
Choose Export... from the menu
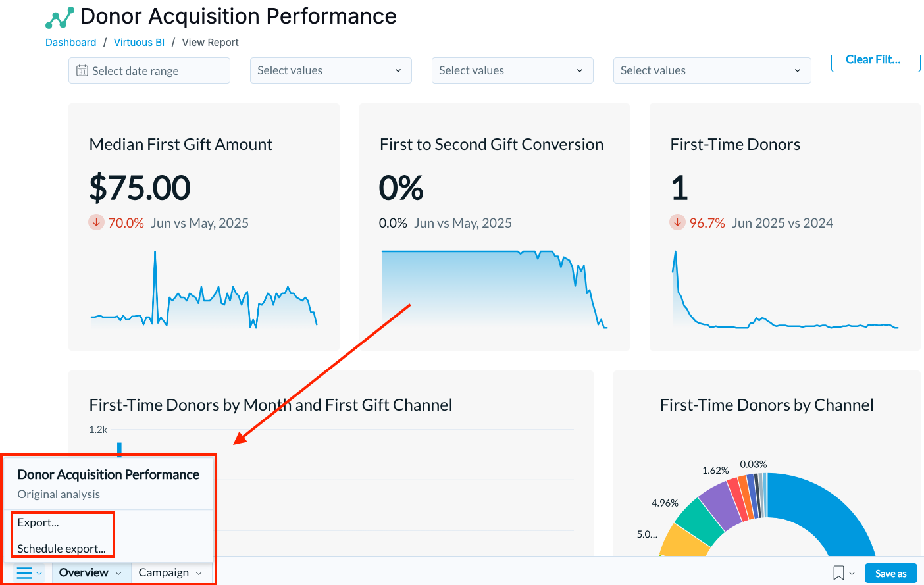click(38, 522)
